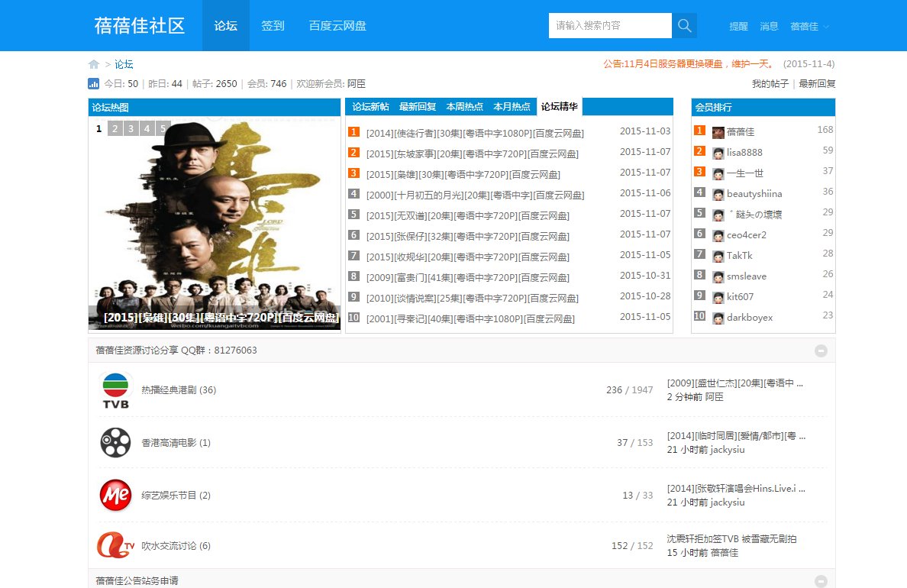Switch to the 本周热点 tab
907x588 pixels.
tap(465, 107)
